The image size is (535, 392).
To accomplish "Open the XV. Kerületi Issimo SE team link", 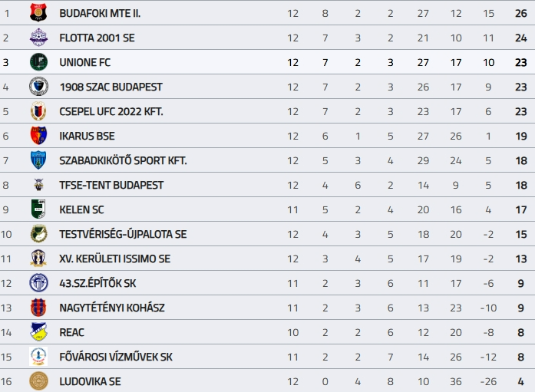I will pyautogui.click(x=114, y=259).
